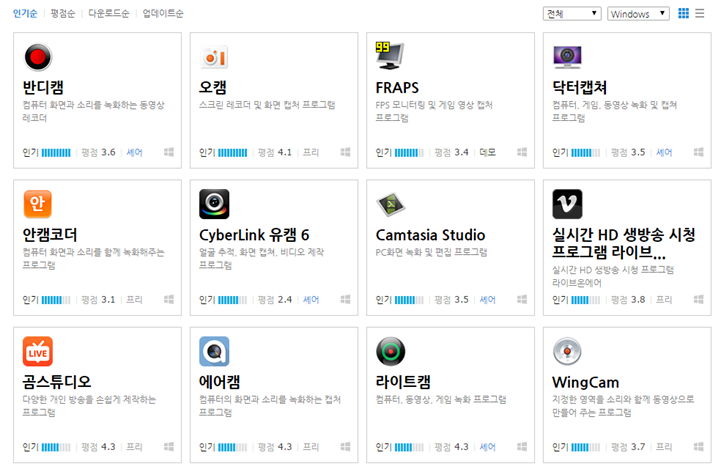Sort by 업데이트순 tab
Viewport: 721px width, 469px height.
click(163, 13)
